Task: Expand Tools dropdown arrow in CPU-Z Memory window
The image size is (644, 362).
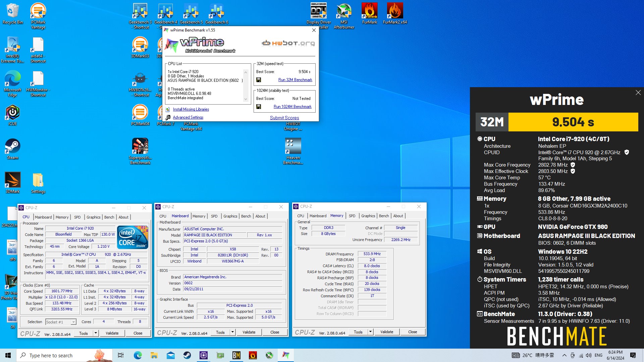Action: pos(371,332)
